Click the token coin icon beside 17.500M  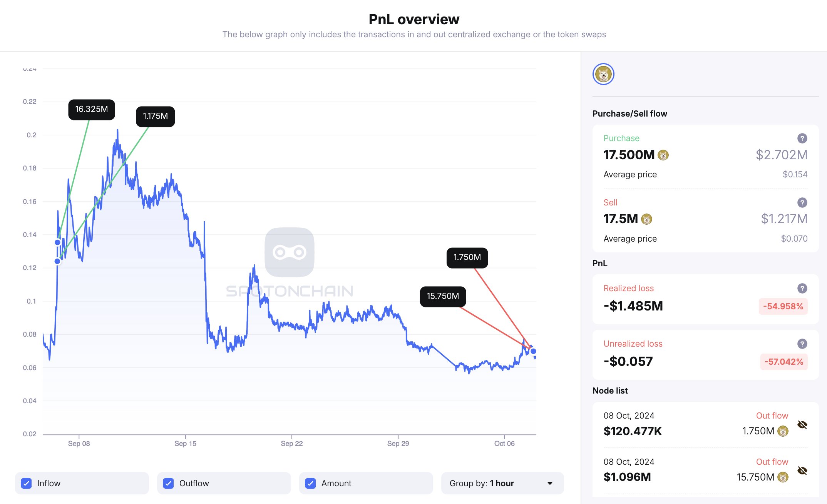[x=663, y=155]
